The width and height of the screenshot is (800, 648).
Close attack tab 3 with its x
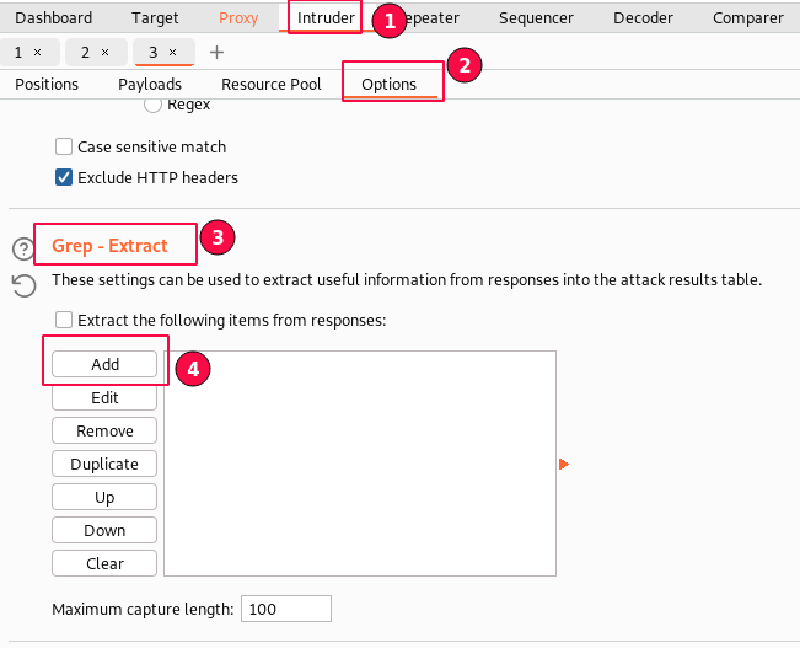172,52
